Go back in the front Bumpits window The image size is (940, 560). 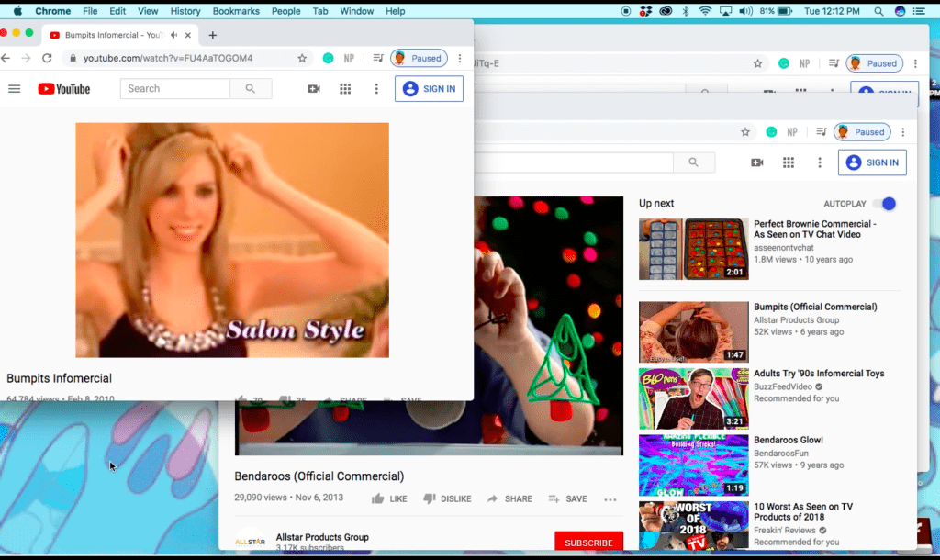coord(6,58)
